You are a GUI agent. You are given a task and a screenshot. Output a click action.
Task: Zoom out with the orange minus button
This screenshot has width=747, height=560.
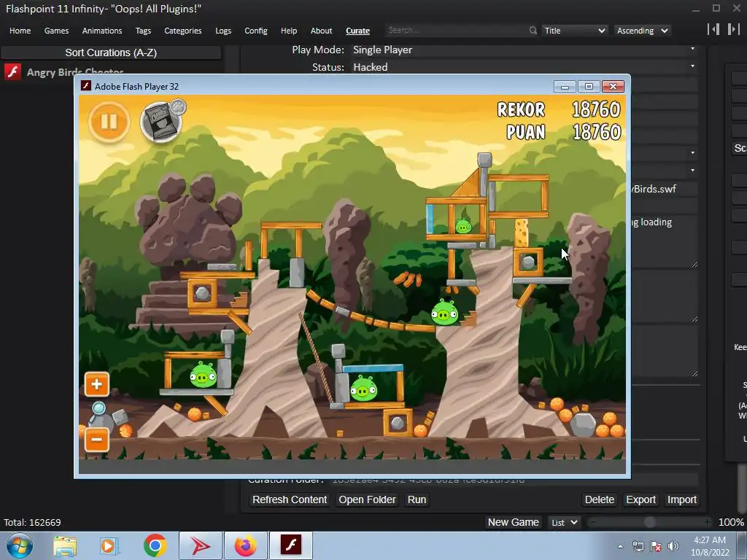(97, 439)
